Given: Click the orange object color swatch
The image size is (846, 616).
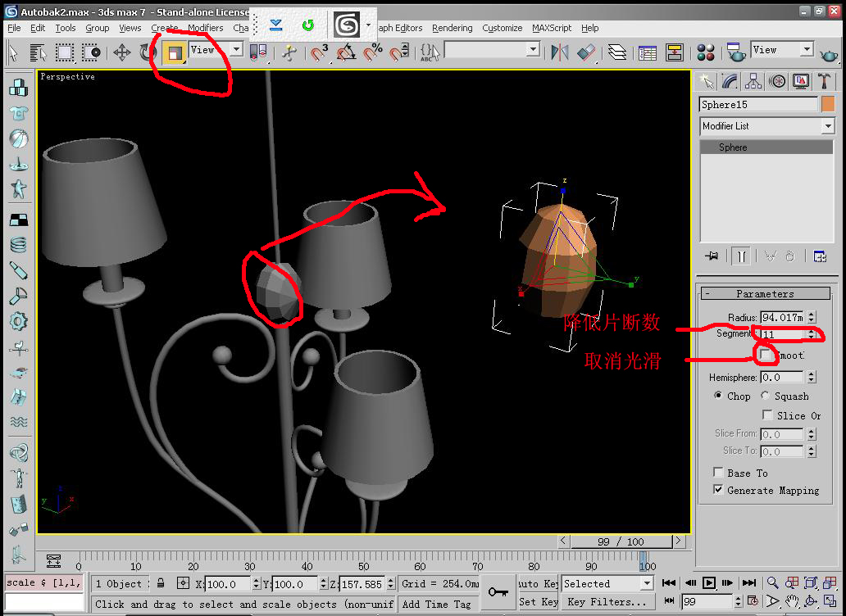Looking at the screenshot, I should tap(828, 104).
